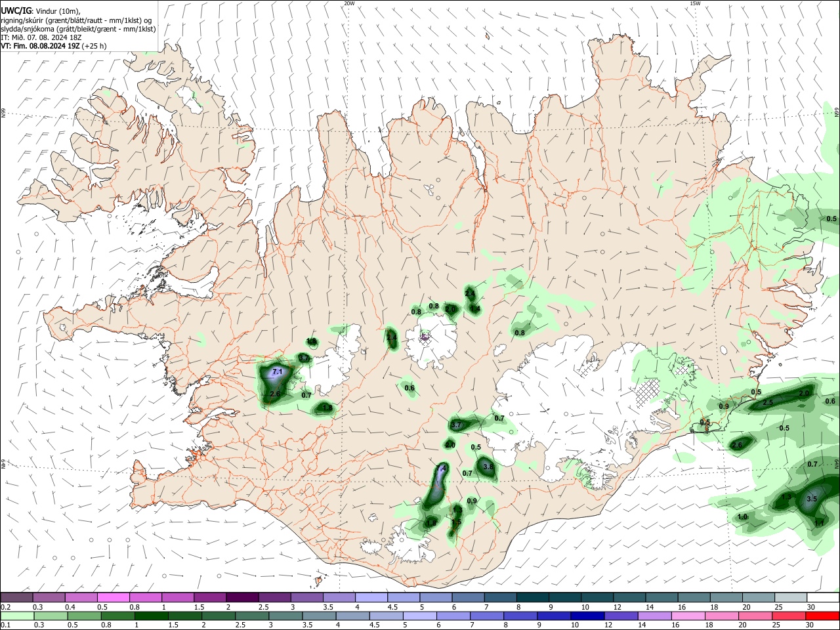840x630 pixels.
Task: Click the 7.1 precipitation value in the west
Action: (277, 372)
